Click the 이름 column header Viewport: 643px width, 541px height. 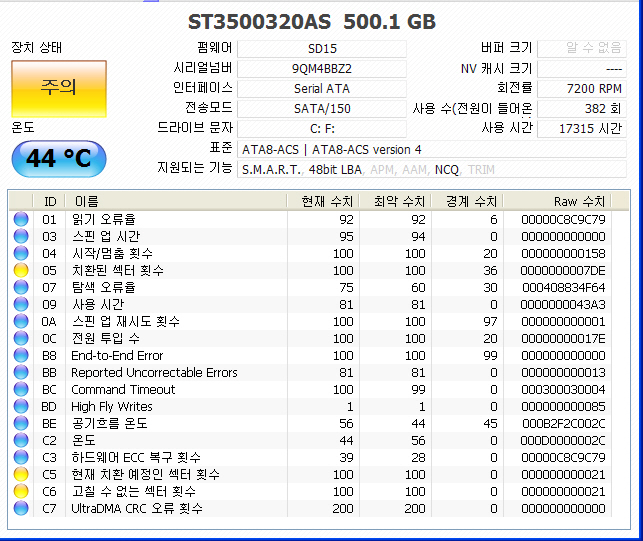coord(176,201)
